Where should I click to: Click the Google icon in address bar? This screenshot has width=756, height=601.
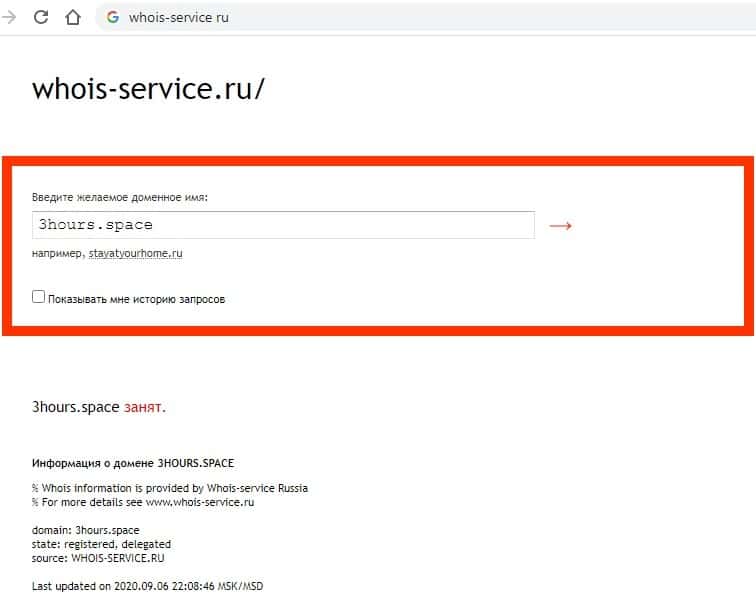click(113, 17)
